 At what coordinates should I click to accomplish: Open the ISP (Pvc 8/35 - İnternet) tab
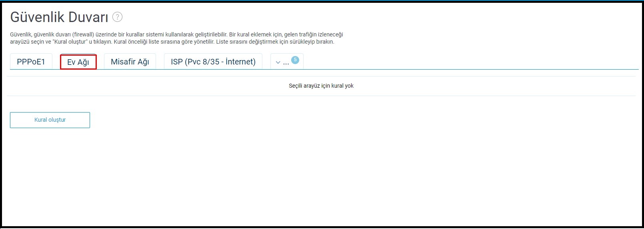[213, 62]
